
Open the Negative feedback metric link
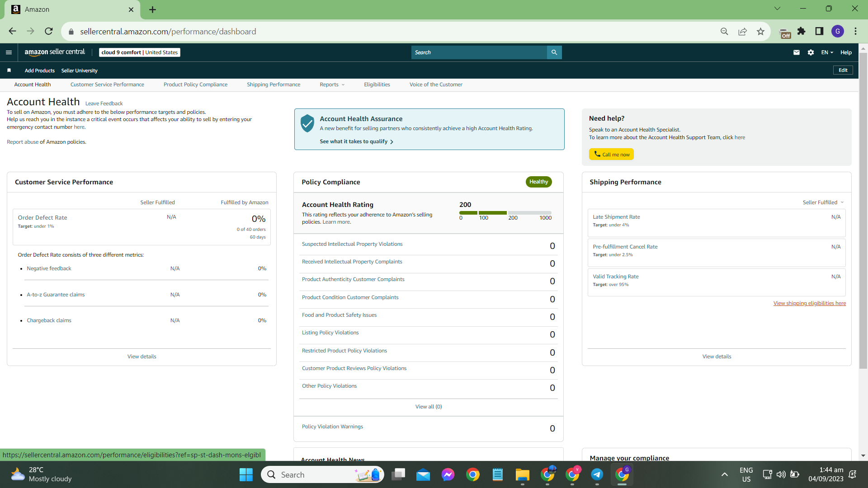pos(49,268)
